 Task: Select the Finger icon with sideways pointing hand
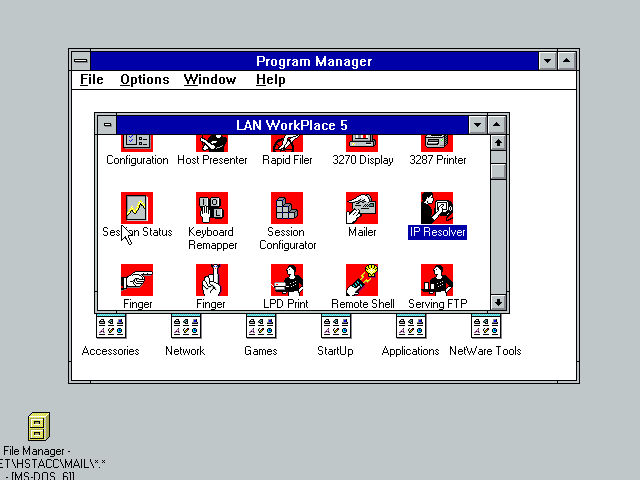coord(137,280)
